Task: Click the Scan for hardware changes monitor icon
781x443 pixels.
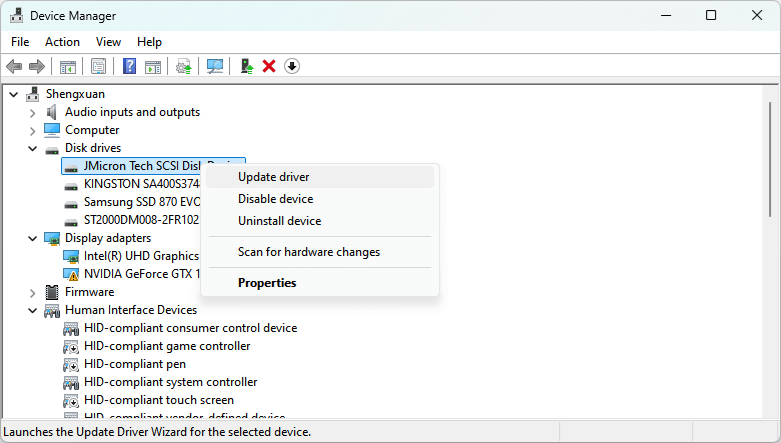Action: (215, 66)
